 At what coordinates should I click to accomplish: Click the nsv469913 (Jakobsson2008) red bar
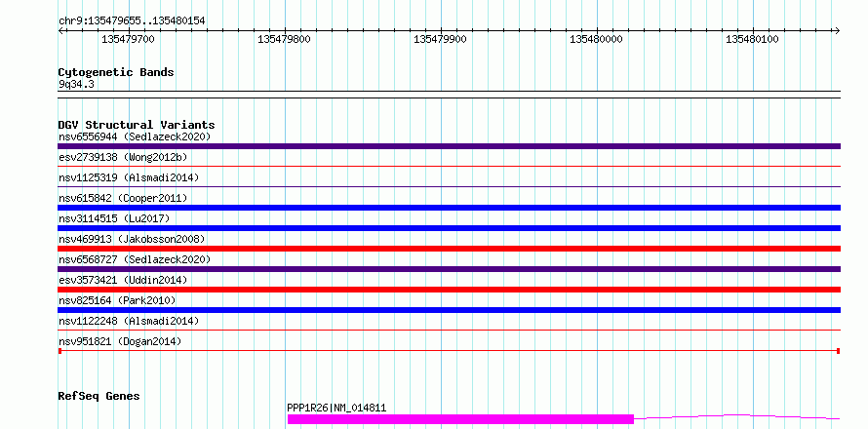pyautogui.click(x=449, y=249)
